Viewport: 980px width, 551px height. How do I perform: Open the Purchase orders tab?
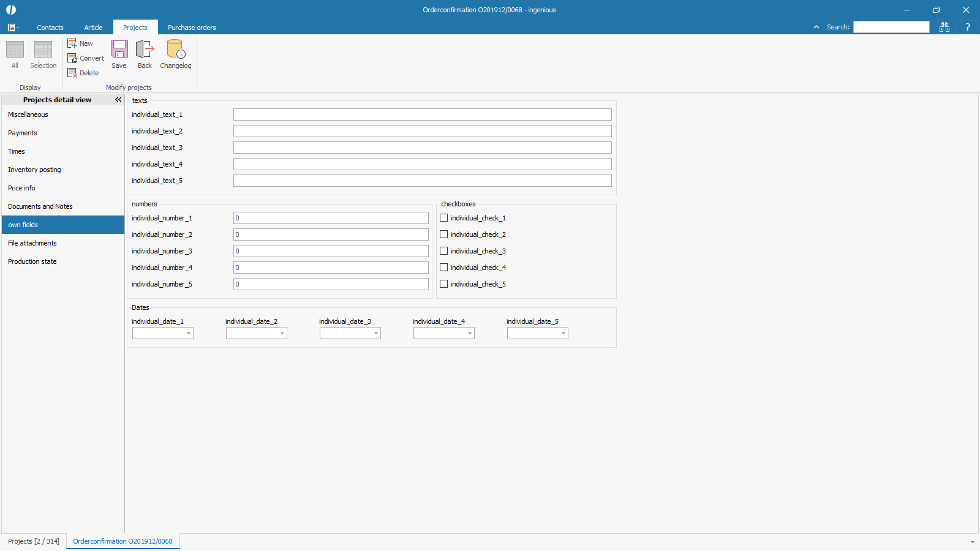coord(192,28)
